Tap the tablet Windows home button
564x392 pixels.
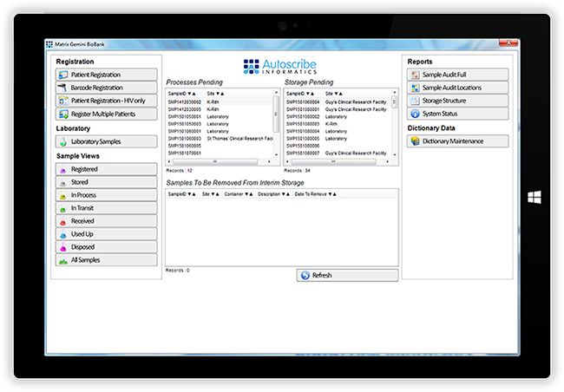(534, 198)
